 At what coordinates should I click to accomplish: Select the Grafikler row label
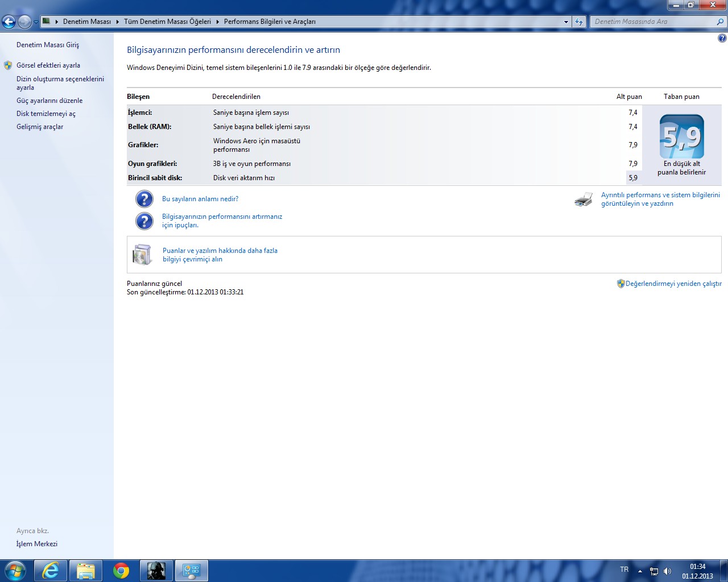[x=143, y=145]
